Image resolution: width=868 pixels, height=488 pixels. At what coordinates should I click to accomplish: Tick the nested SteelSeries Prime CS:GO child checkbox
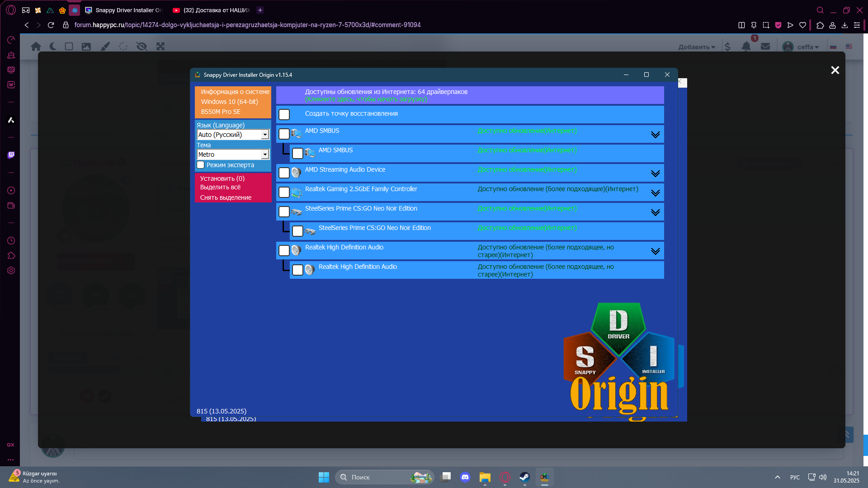[297, 231]
